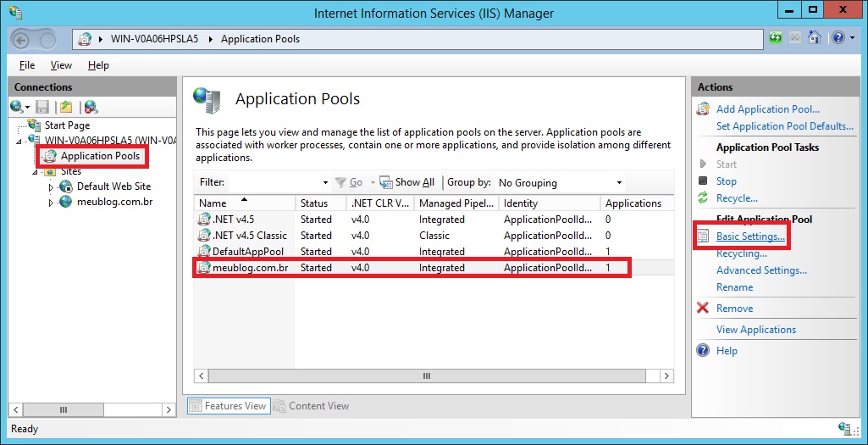This screenshot has width=868, height=445.
Task: Select the .NET v4.5 application pool row
Action: [x=434, y=220]
